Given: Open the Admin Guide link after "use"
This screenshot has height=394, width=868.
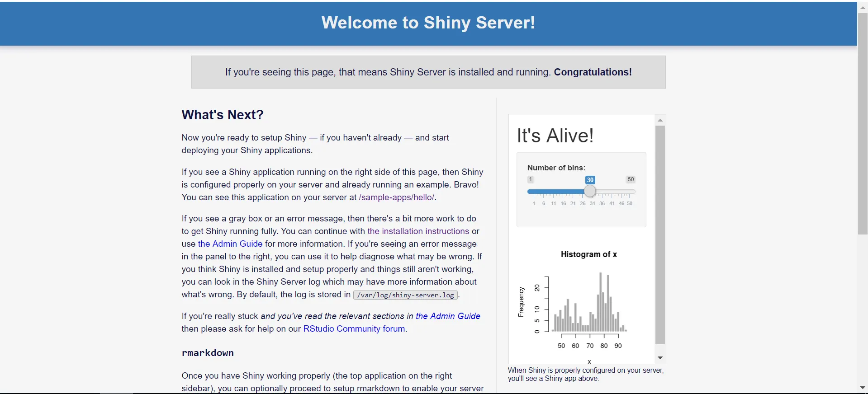Looking at the screenshot, I should (230, 244).
